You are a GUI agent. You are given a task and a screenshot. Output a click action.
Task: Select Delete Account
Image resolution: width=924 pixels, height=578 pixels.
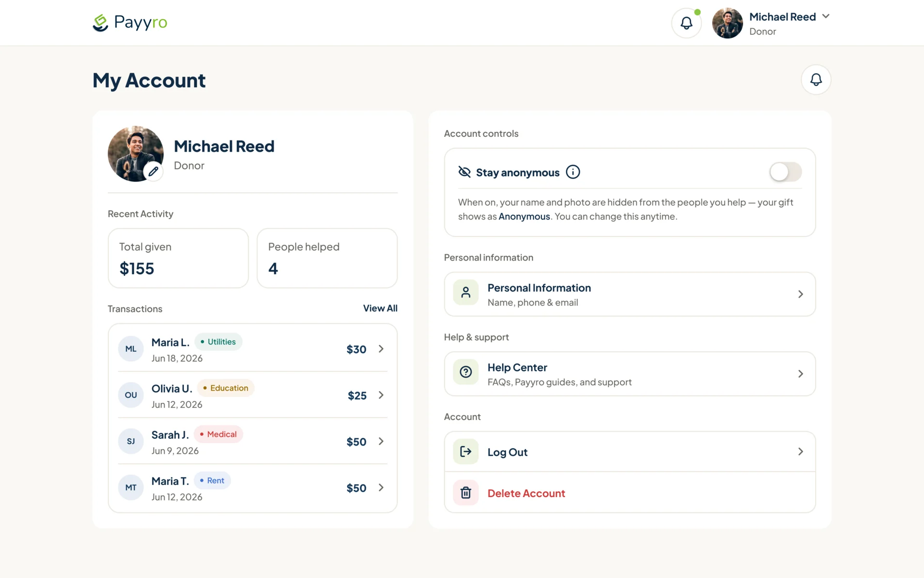point(630,493)
